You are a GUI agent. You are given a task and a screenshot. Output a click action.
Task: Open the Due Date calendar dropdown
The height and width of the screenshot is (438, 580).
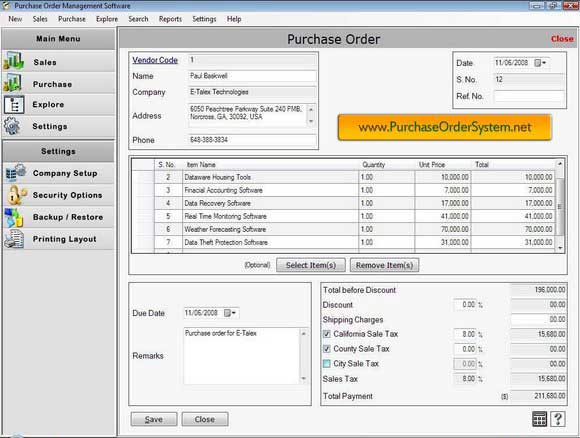[230, 313]
